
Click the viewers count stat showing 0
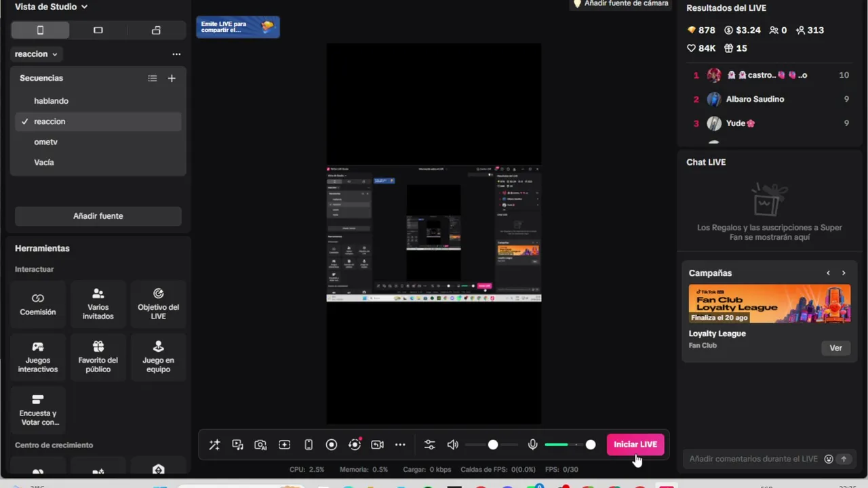778,30
